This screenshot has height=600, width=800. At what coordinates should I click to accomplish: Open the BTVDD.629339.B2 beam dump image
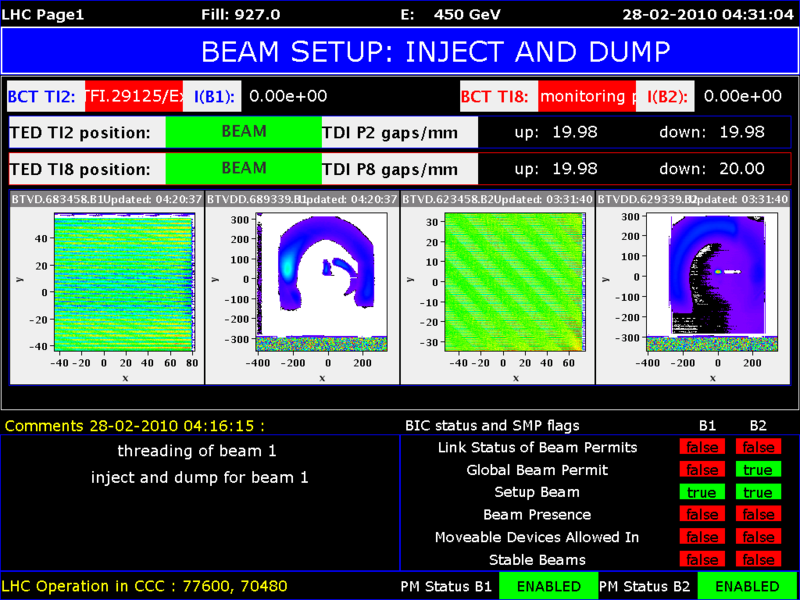(712, 282)
